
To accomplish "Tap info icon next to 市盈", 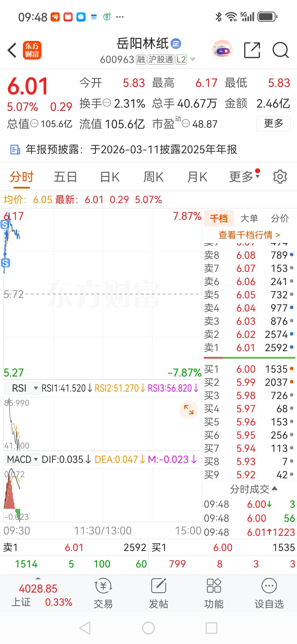I will pyautogui.click(x=186, y=123).
